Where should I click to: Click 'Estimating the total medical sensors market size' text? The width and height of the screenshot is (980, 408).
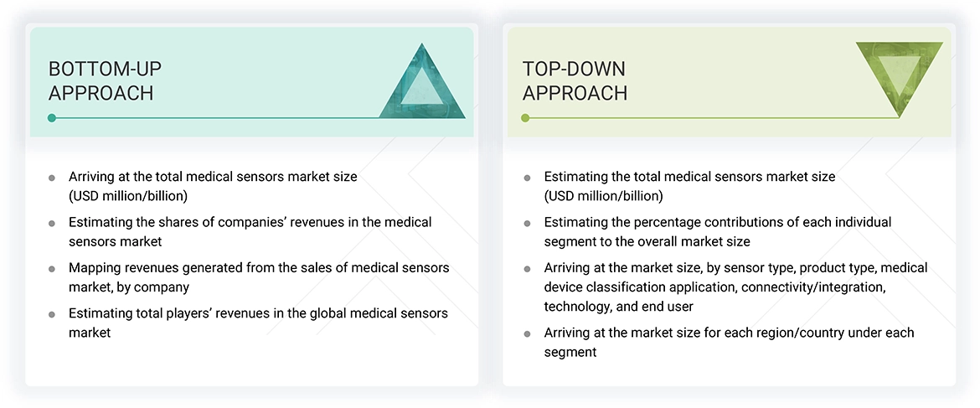(x=689, y=177)
